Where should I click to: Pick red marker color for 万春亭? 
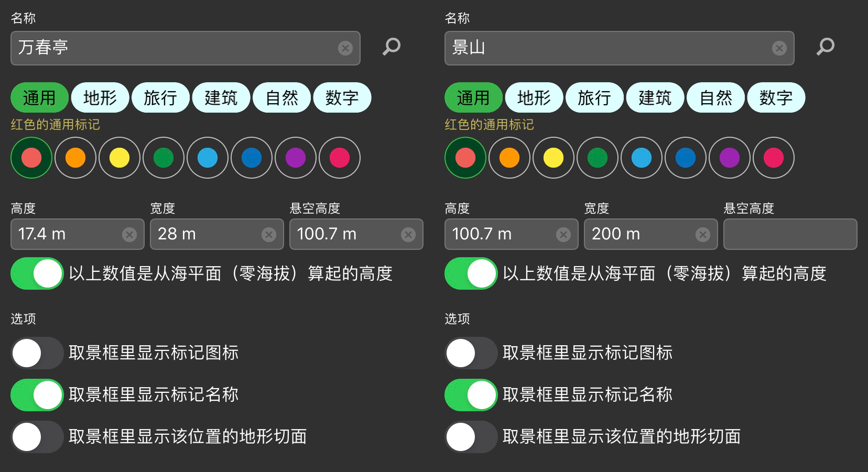(31, 158)
